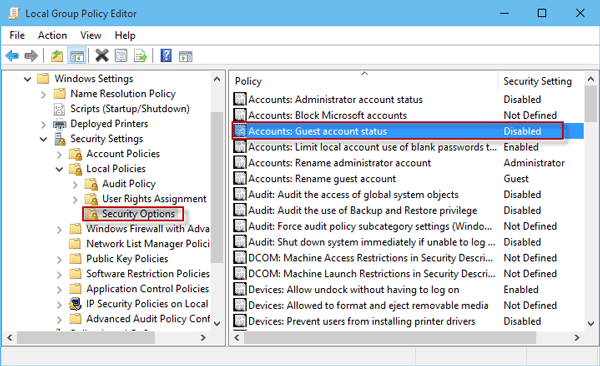
Task: Click the Up one level folder icon
Action: [x=57, y=56]
